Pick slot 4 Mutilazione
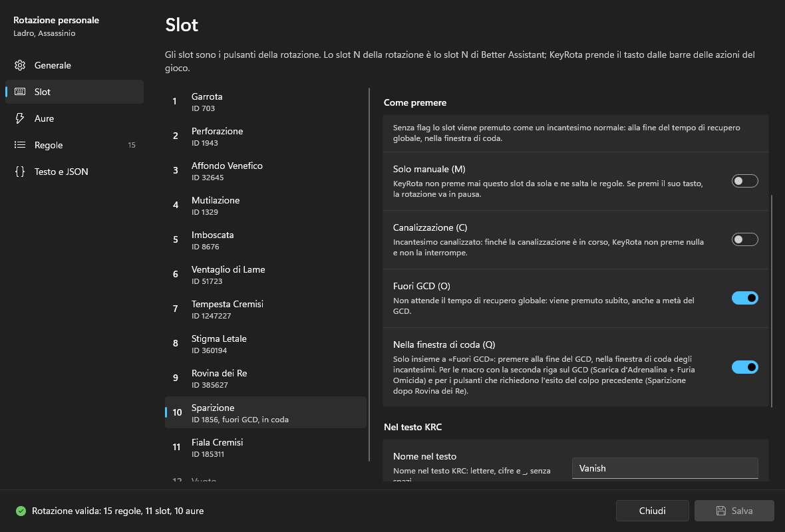 265,205
